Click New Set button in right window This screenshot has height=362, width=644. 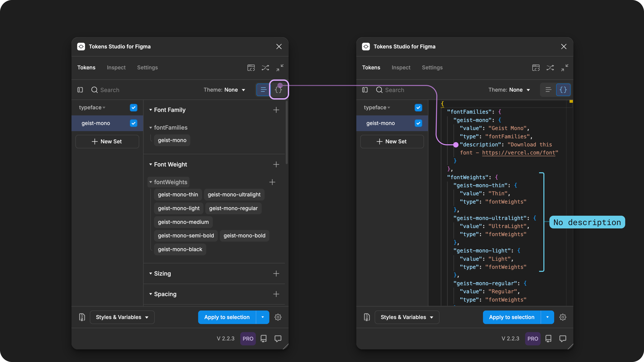point(392,141)
